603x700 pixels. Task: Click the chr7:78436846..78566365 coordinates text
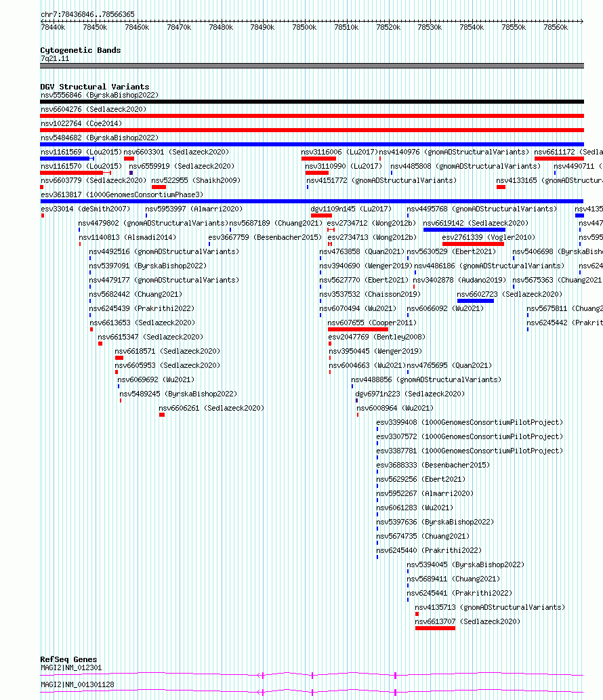coord(87,14)
